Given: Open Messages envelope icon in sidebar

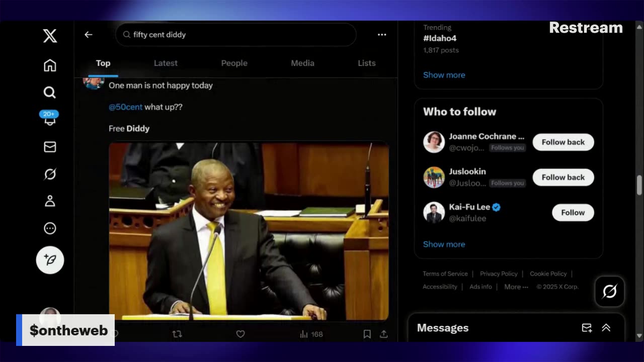Looking at the screenshot, I should [x=50, y=147].
